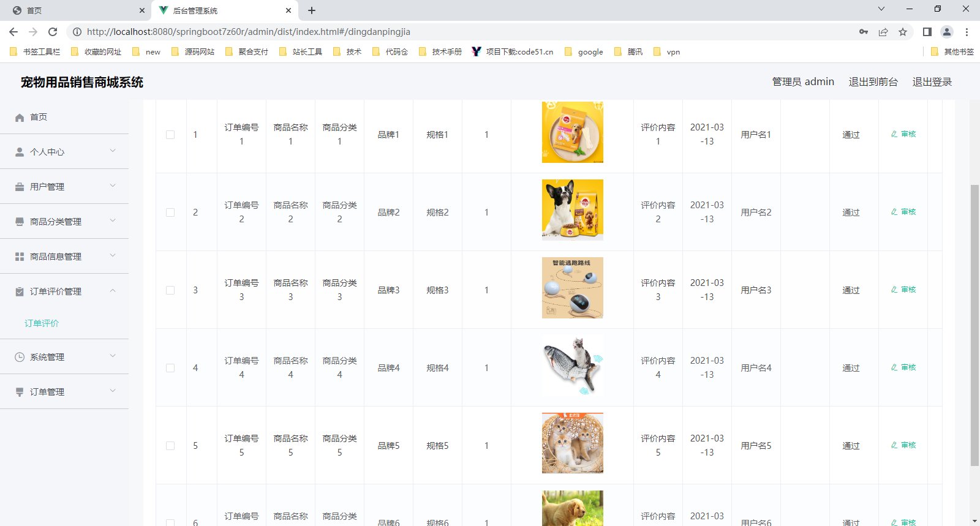Open Chrome three-dot menu
The image size is (980, 526).
coord(967,32)
